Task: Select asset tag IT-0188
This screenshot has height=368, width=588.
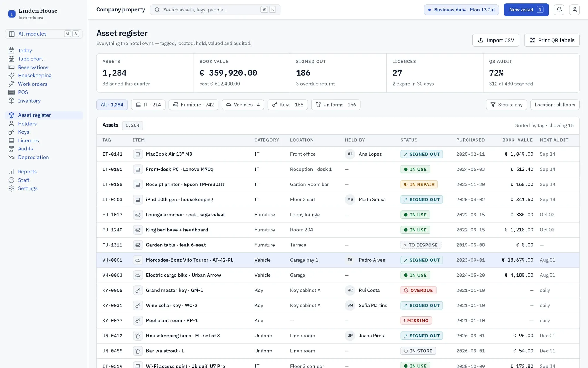Action: [x=112, y=185]
